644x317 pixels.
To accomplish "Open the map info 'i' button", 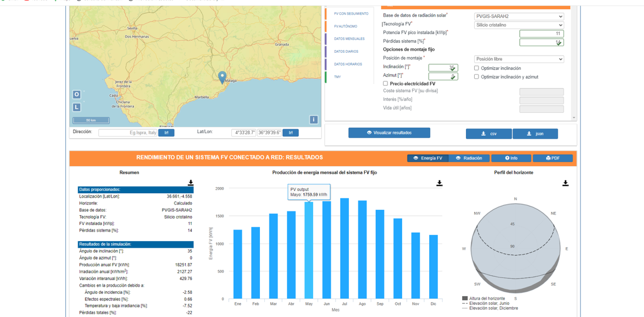I will click(314, 119).
